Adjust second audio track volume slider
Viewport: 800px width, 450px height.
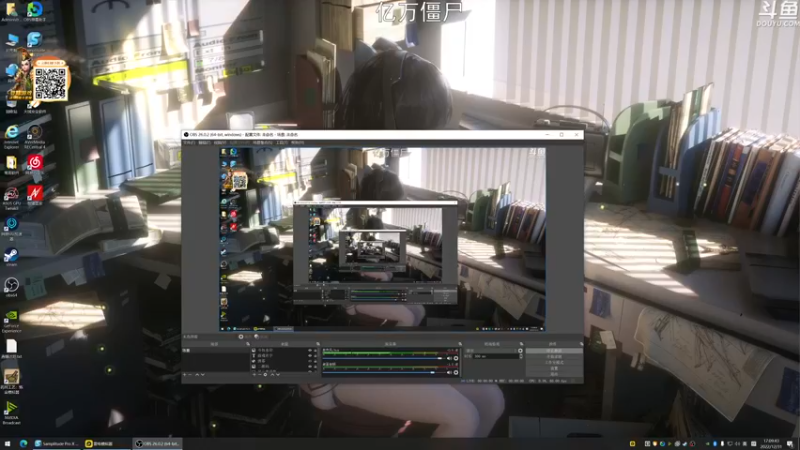coord(384,372)
